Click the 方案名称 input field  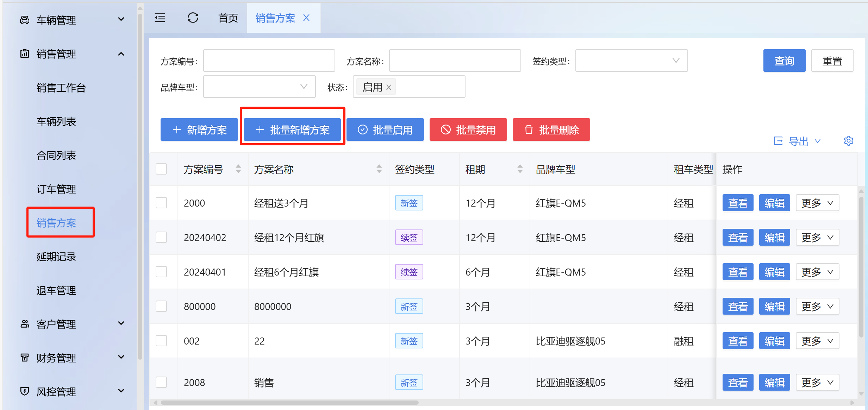455,61
